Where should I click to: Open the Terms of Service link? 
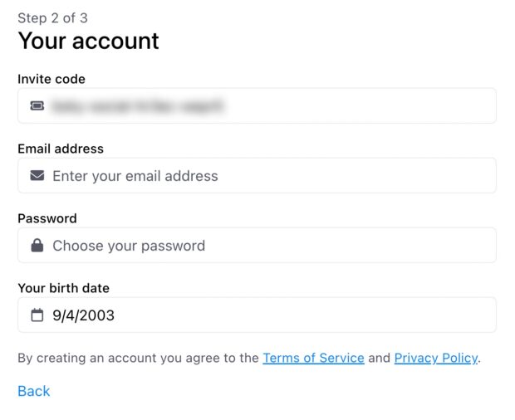click(x=313, y=359)
